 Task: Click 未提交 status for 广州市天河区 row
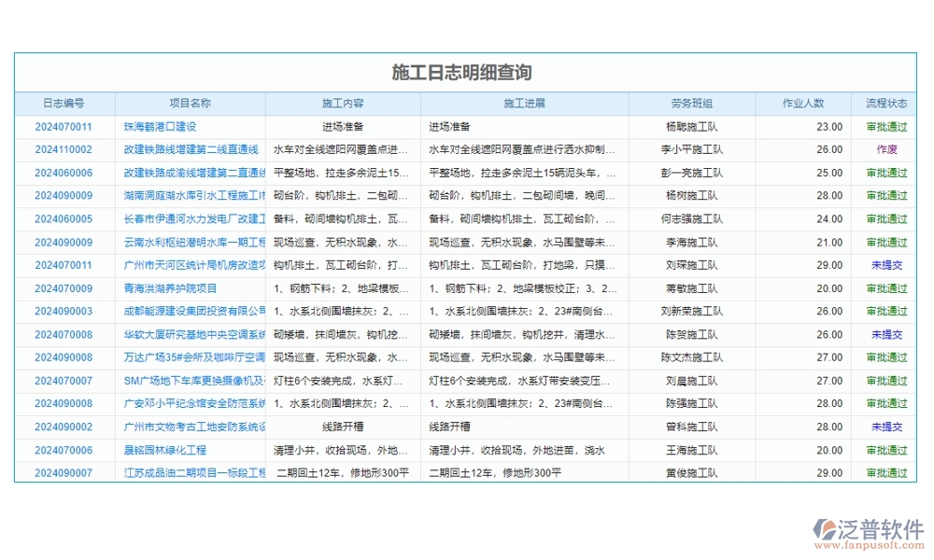pyautogui.click(x=885, y=265)
